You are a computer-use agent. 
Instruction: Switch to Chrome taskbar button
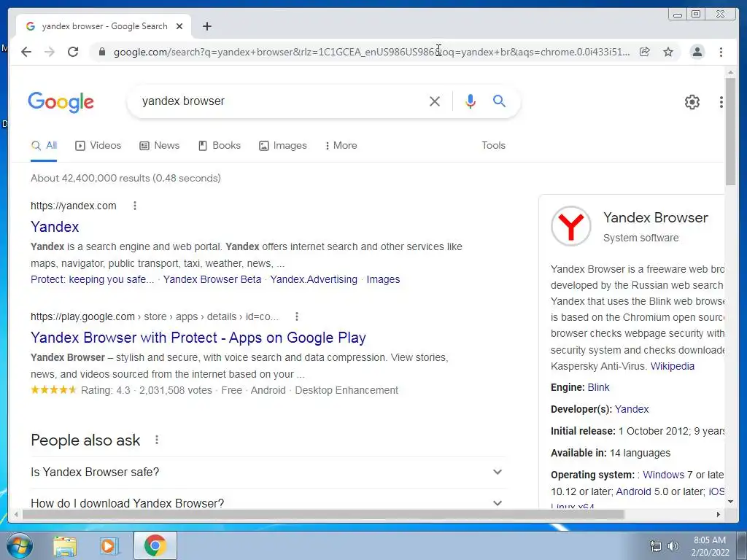[155, 545]
